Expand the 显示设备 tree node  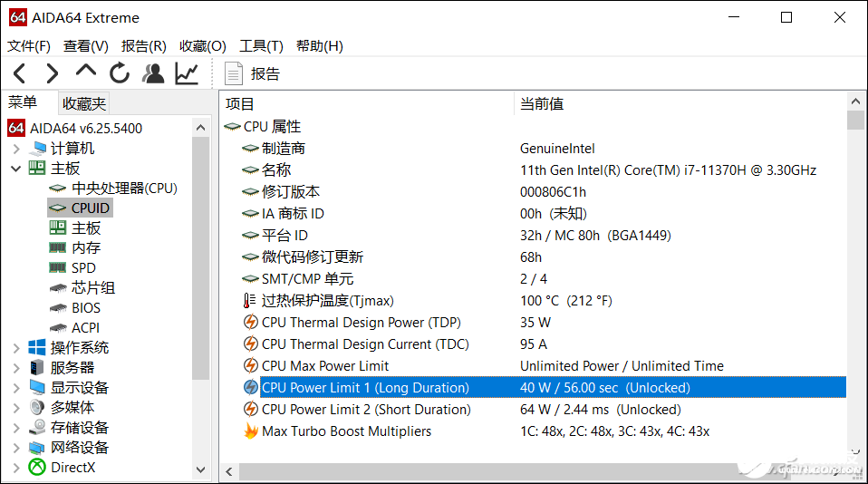(16, 388)
